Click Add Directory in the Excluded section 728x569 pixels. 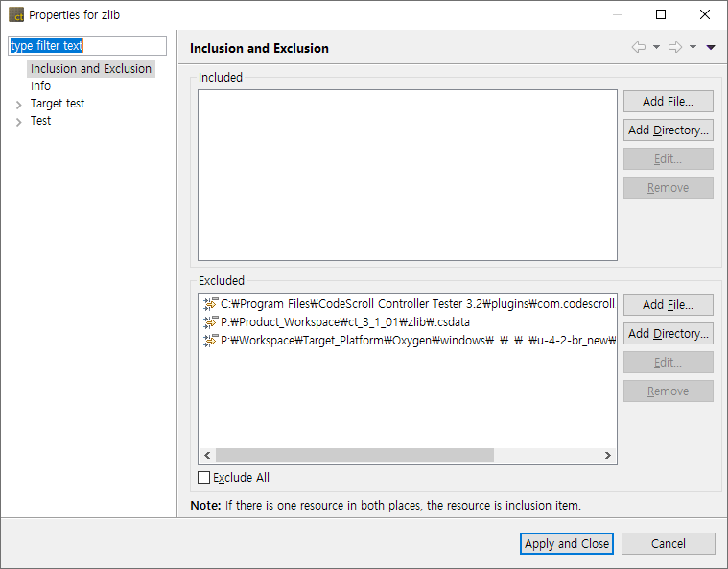pos(668,334)
